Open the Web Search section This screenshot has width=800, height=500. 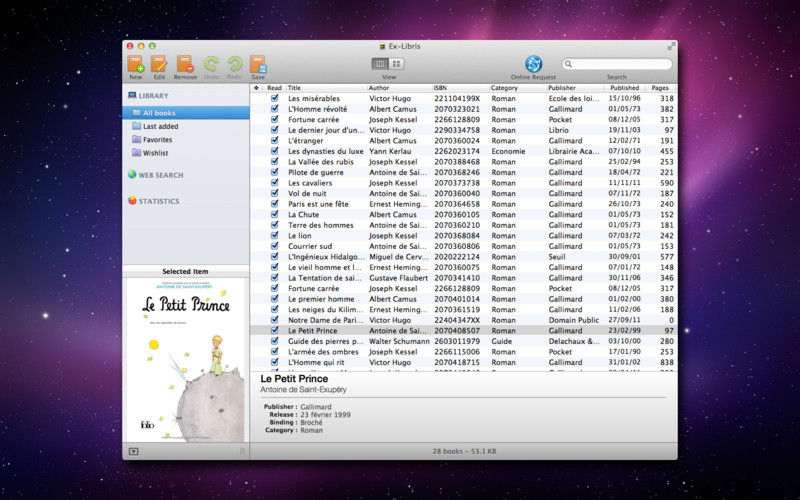click(x=161, y=175)
